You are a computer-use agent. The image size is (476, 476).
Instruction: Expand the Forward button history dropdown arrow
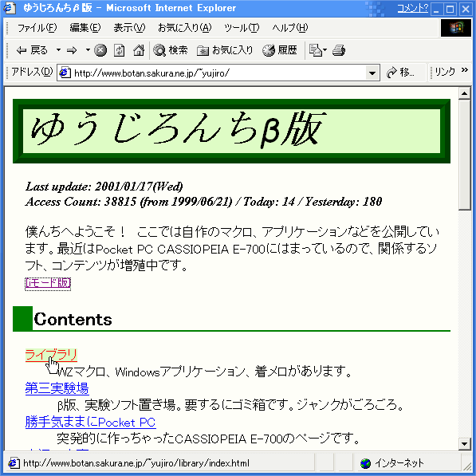88,49
